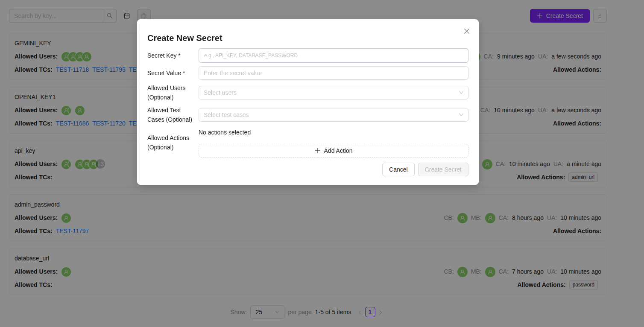Open the 25 per page selector

[267, 312]
